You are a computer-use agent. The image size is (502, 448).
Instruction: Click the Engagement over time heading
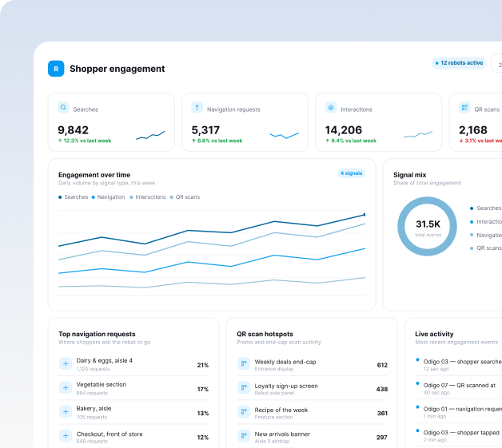[x=94, y=175]
